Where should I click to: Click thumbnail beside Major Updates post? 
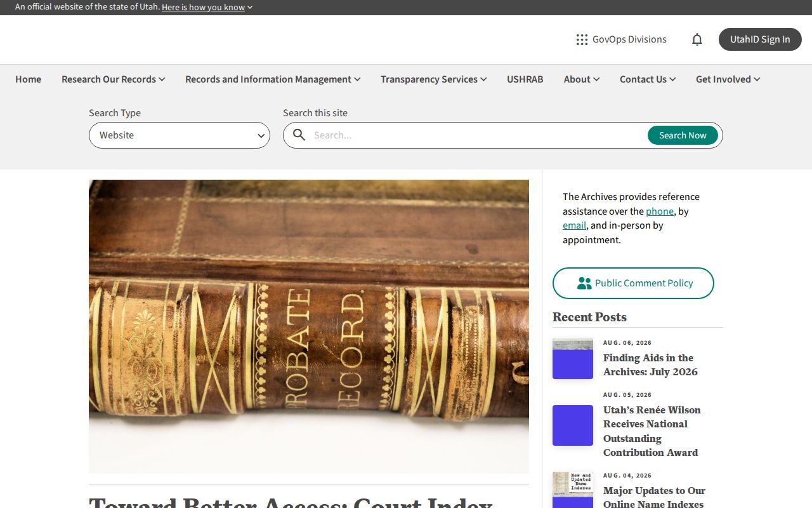click(x=573, y=490)
